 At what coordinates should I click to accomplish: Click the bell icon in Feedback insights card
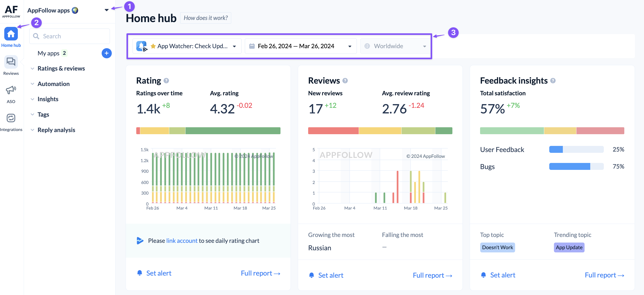coord(484,275)
